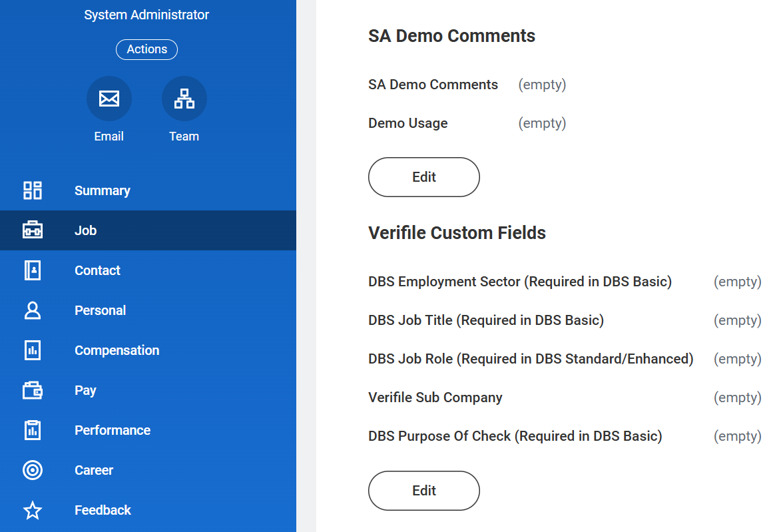Edit the SA Demo Comments section
Screen dimensions: 781x532
[424, 177]
